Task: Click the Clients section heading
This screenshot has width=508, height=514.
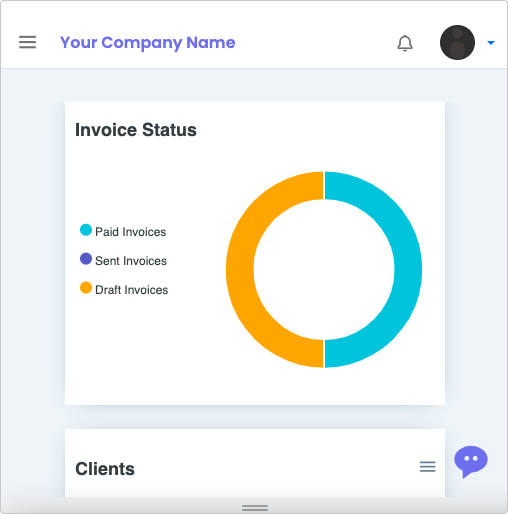Action: [x=105, y=469]
